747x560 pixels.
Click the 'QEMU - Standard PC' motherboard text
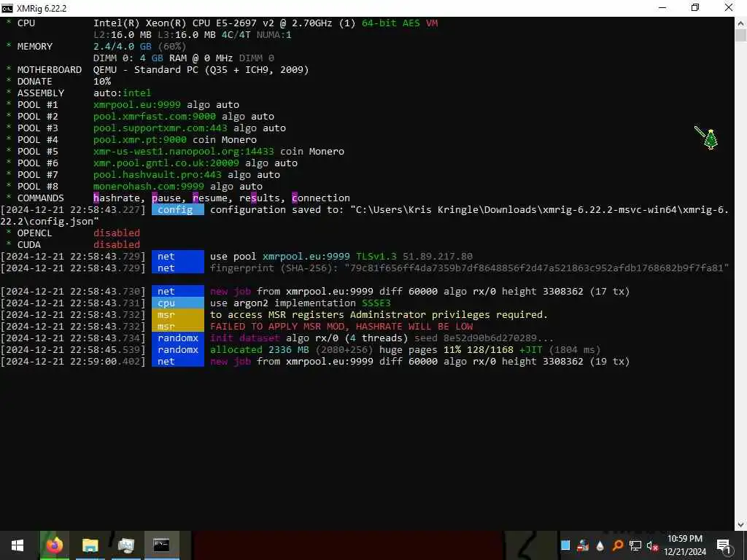tap(146, 69)
